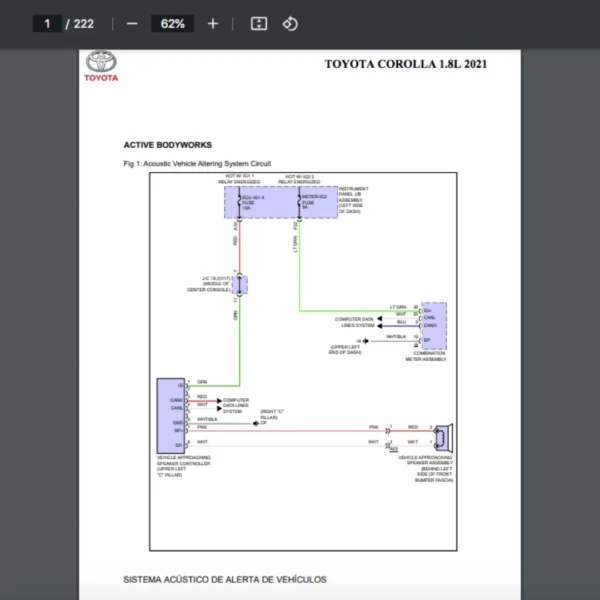Viewport: 600px width, 600px height.
Task: Click the Toyota logo on the page
Action: (101, 66)
